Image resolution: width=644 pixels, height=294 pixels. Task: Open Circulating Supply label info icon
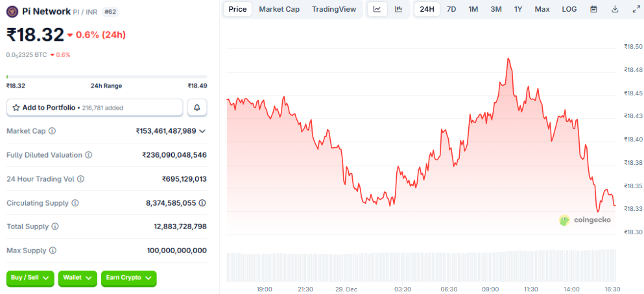(75, 203)
